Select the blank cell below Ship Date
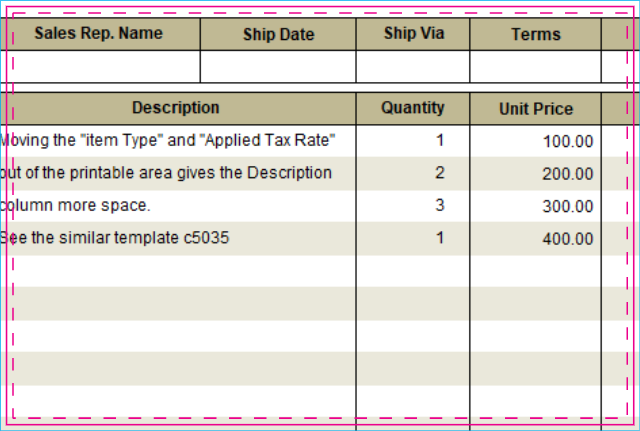Screen dimensions: 640x431 [278, 66]
